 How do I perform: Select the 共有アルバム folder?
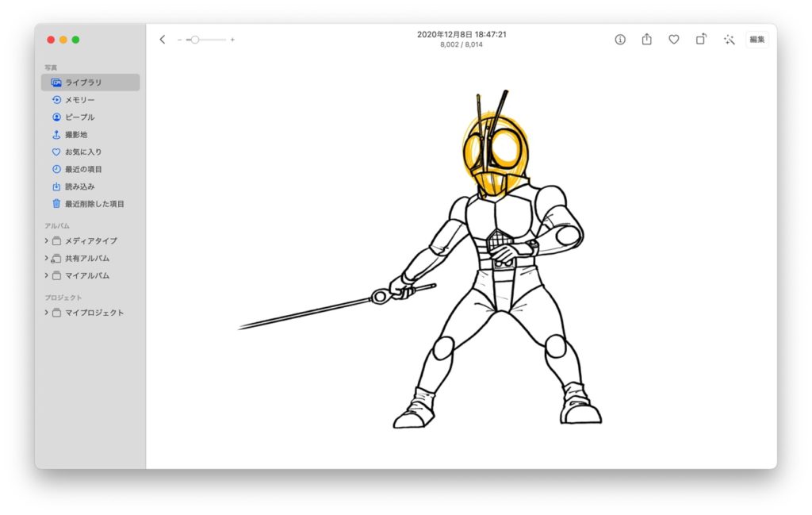pos(90,258)
